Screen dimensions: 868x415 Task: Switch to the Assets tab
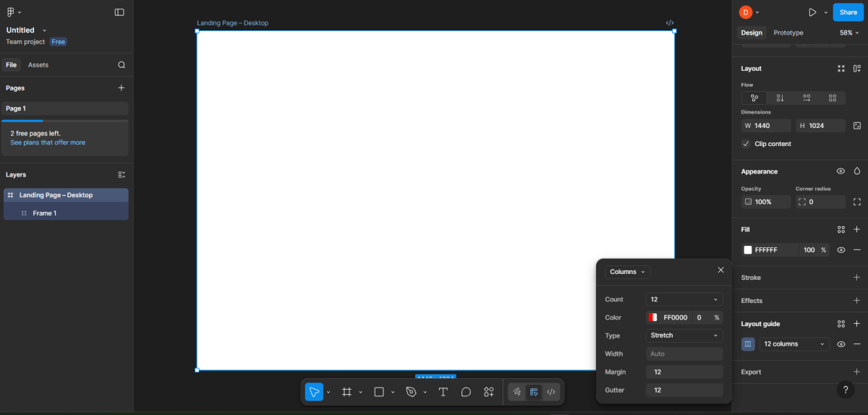[x=38, y=65]
